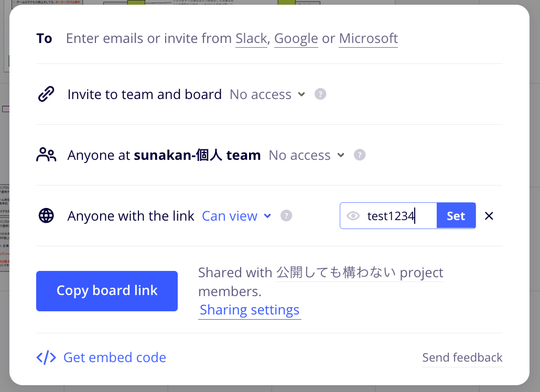Click Send feedback link

coord(462,357)
